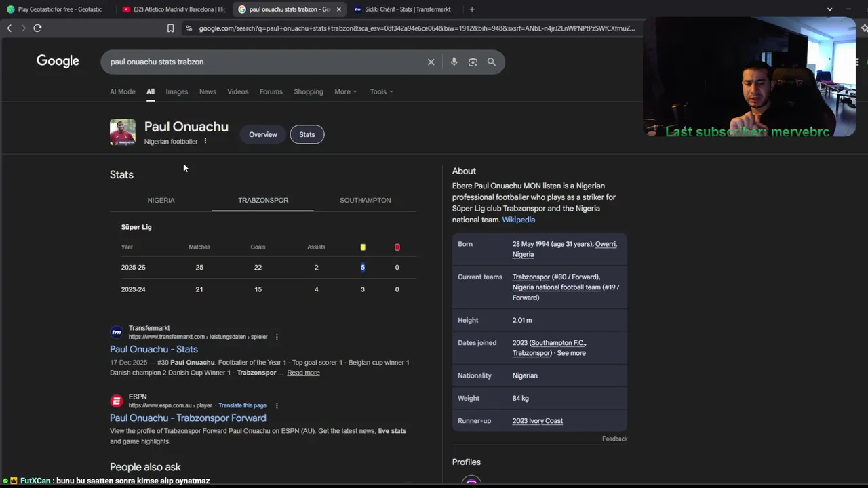Select the 2023-24 season row label
Image resolution: width=868 pixels, height=488 pixels.
tap(133, 289)
